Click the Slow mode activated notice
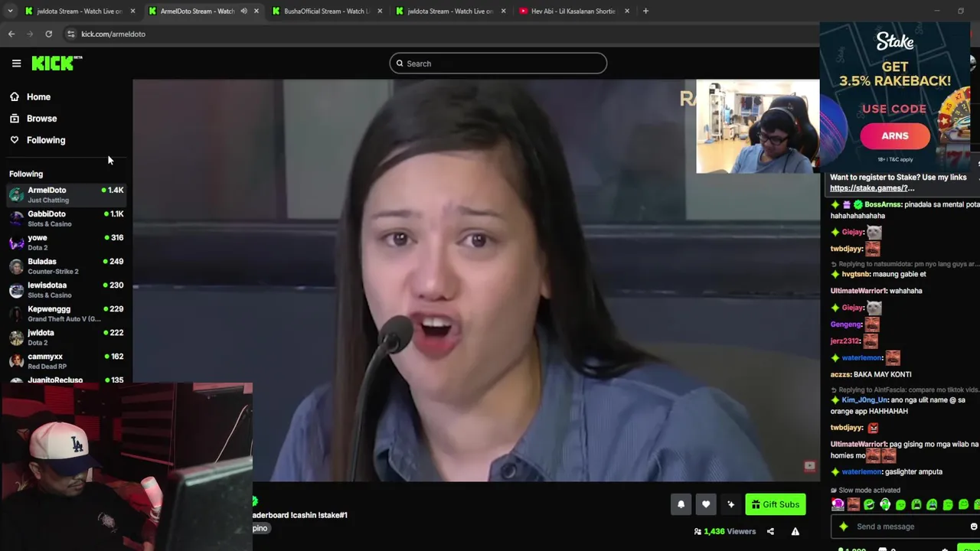 (x=865, y=491)
